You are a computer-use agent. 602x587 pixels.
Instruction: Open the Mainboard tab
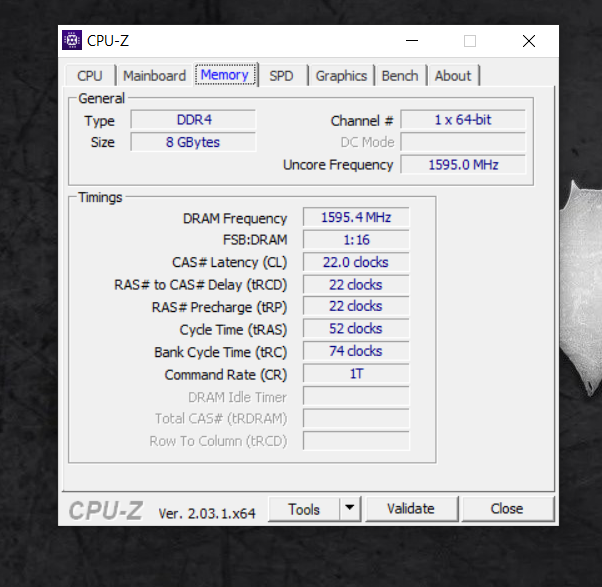154,76
